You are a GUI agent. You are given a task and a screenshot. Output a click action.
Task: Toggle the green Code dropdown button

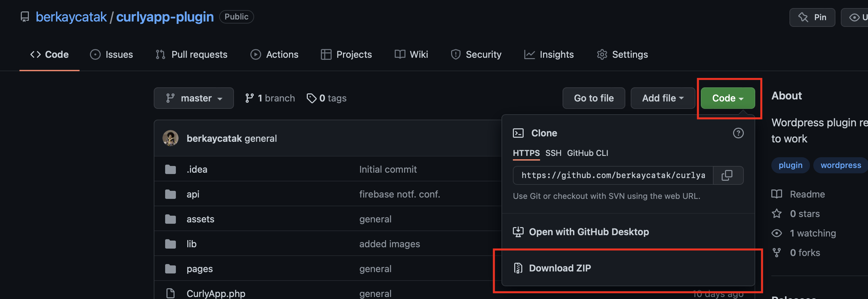pos(728,98)
